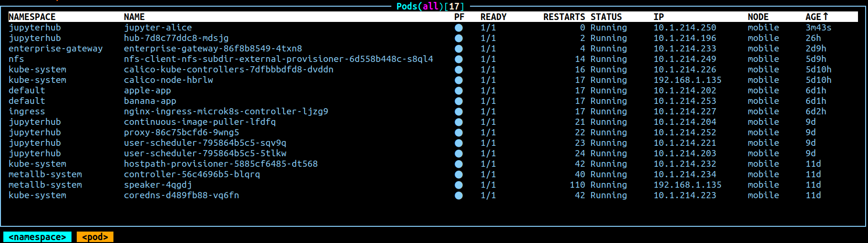Click the Pods(all)[17] title
This screenshot has width=868, height=243.
[430, 6]
